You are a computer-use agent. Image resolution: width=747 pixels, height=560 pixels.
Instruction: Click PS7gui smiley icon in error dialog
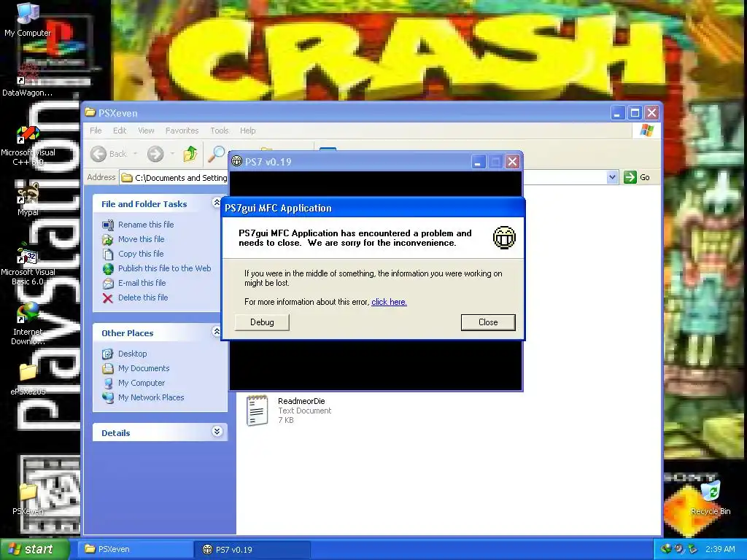pyautogui.click(x=504, y=238)
